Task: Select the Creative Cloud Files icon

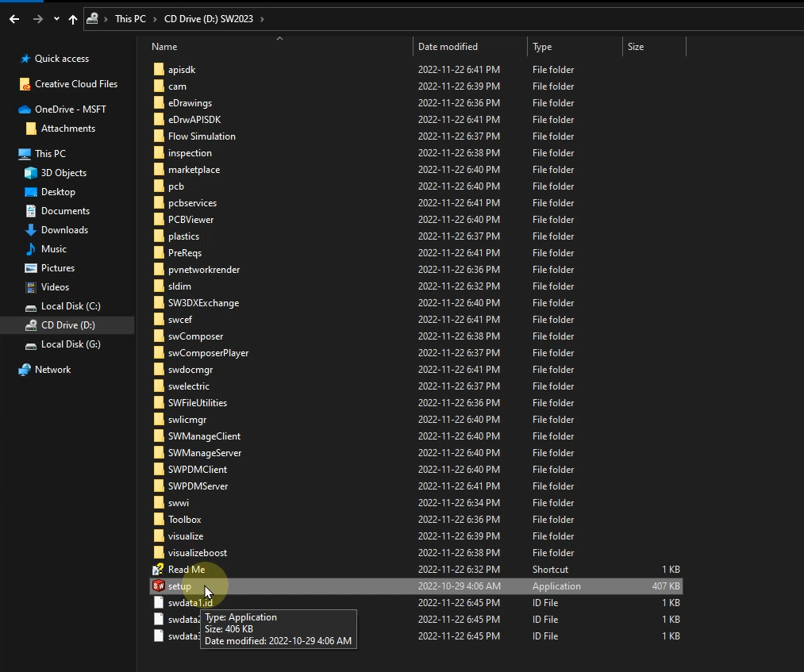Action: (x=25, y=84)
